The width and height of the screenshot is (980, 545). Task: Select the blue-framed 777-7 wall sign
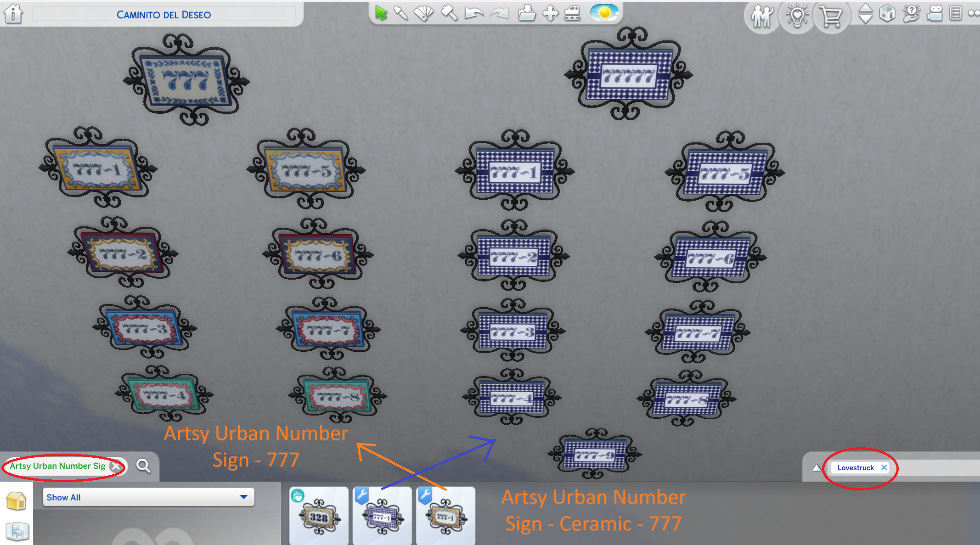pos(328,329)
